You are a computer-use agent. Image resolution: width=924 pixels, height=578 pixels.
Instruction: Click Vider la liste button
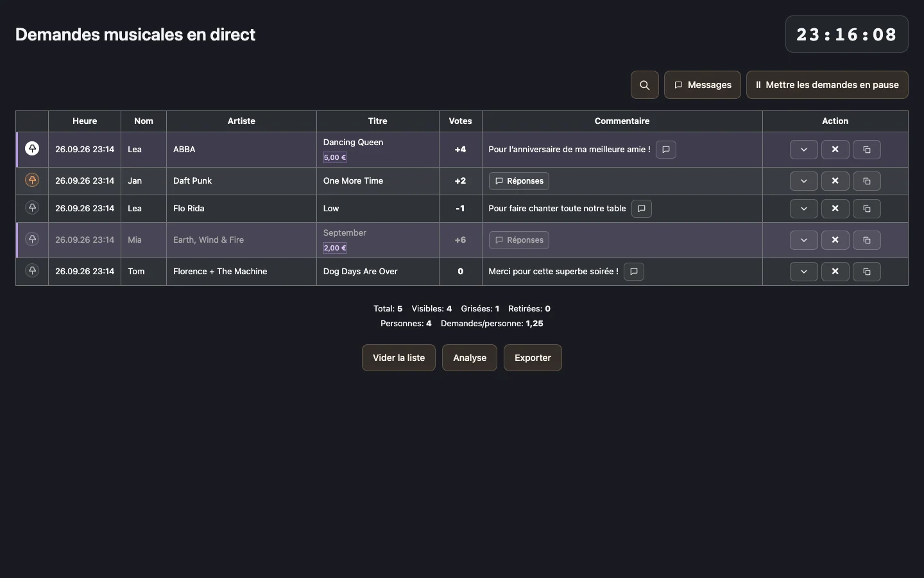click(398, 358)
